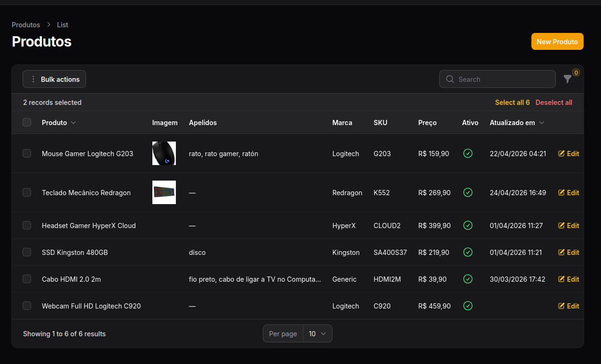Click Deselect all

(x=554, y=103)
